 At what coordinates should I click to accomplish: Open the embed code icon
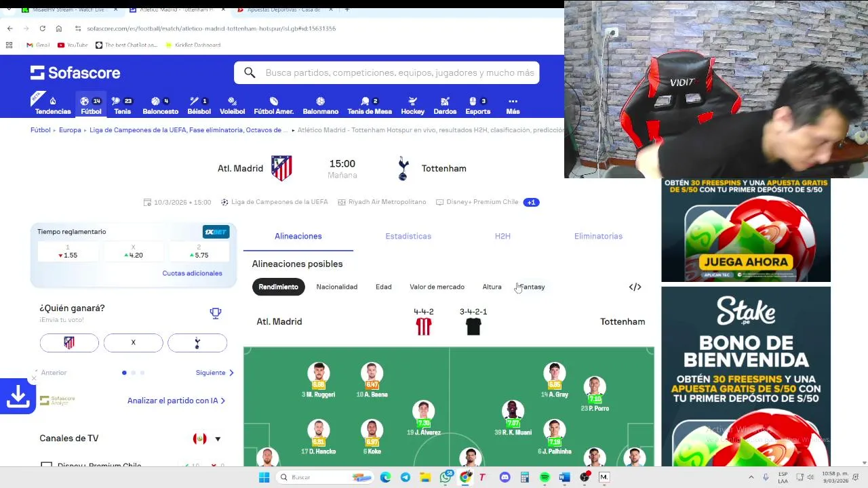[x=635, y=287]
